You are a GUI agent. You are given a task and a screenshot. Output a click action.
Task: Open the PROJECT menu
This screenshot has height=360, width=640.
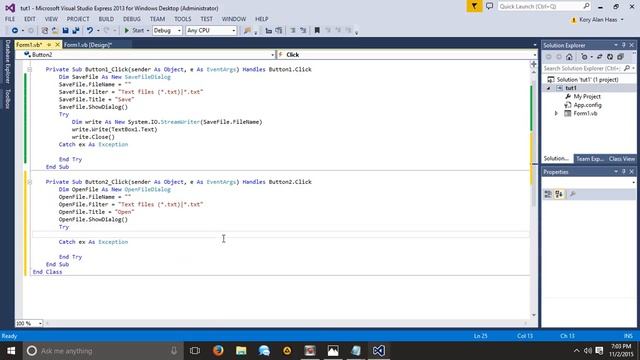pyautogui.click(x=78, y=19)
